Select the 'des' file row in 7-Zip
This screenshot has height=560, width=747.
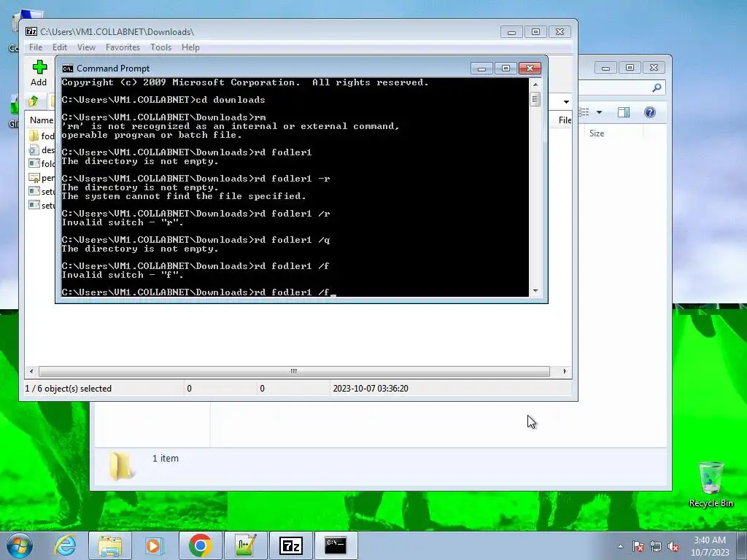(x=42, y=150)
